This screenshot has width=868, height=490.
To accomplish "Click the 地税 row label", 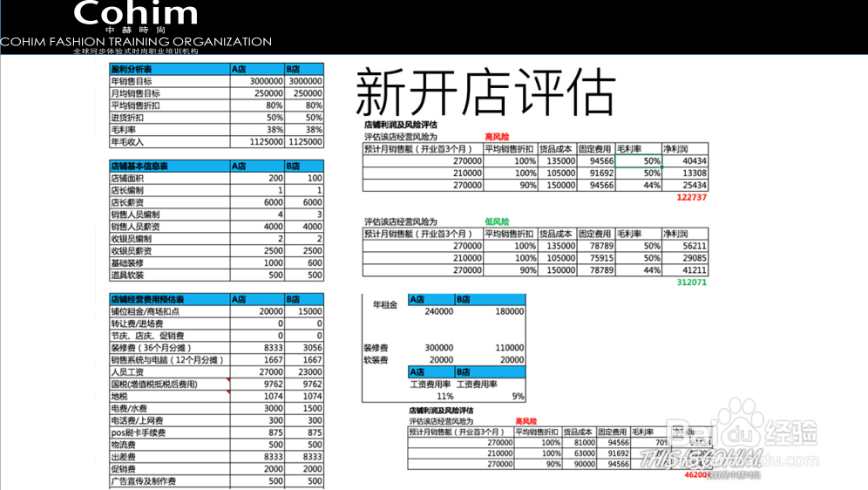I will point(119,397).
